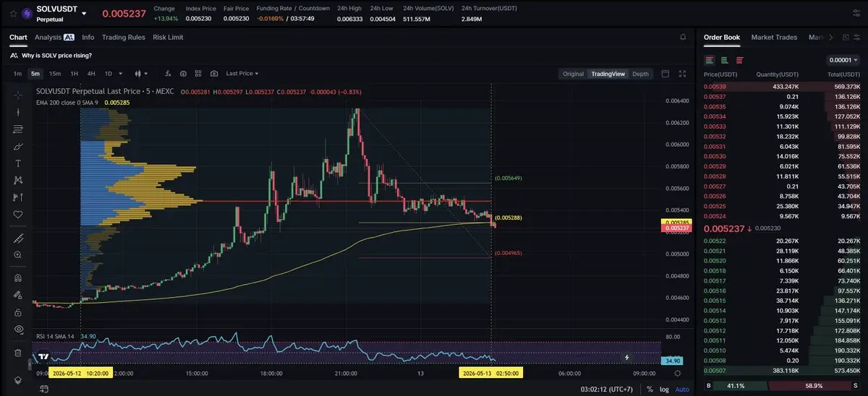Select the 4H timeframe
Image resolution: width=868 pixels, height=396 pixels.
[x=91, y=74]
